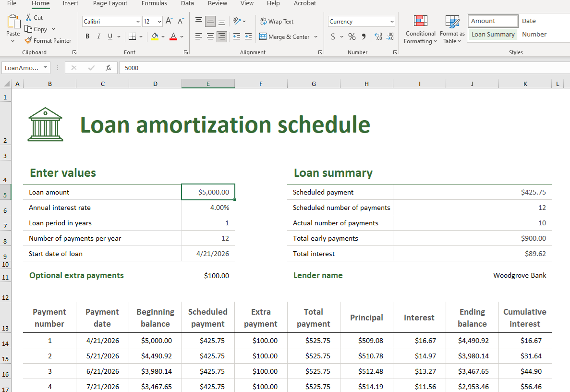The height and width of the screenshot is (392, 570).
Task: Click the Insert Function fx icon
Action: point(109,68)
